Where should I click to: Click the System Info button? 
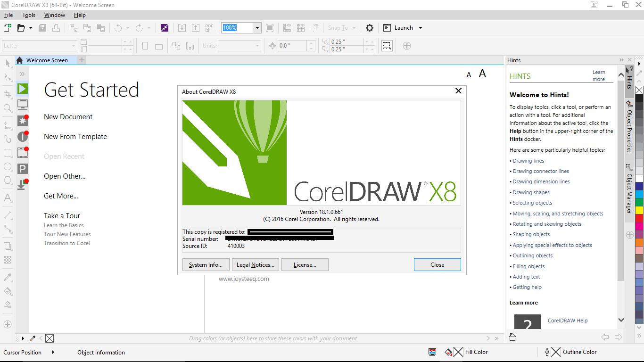(x=206, y=265)
